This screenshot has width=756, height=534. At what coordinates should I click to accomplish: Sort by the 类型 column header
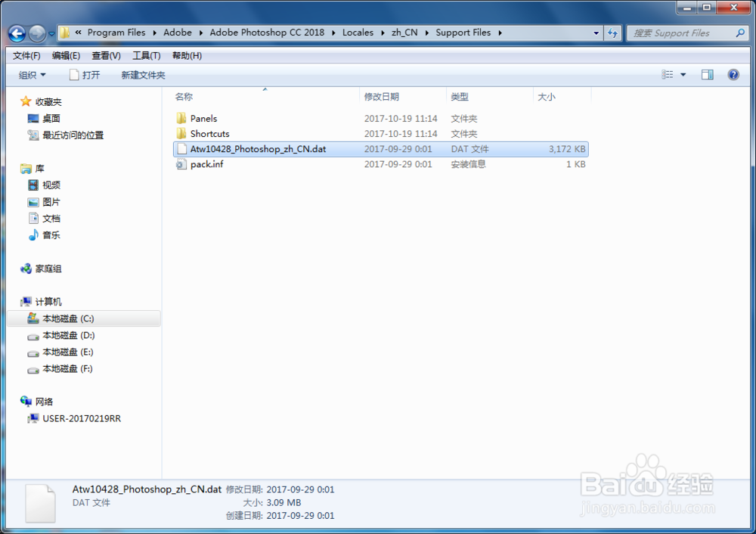click(489, 97)
